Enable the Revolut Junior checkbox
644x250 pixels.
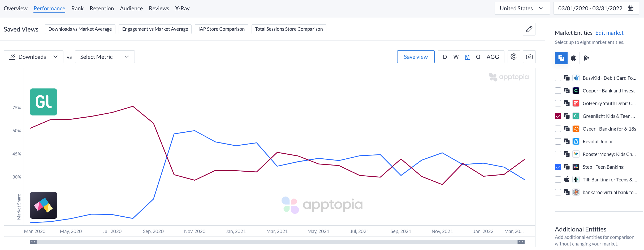[x=558, y=141]
